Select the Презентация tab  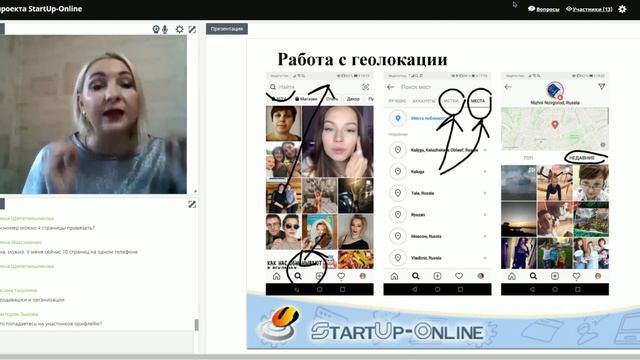point(227,29)
